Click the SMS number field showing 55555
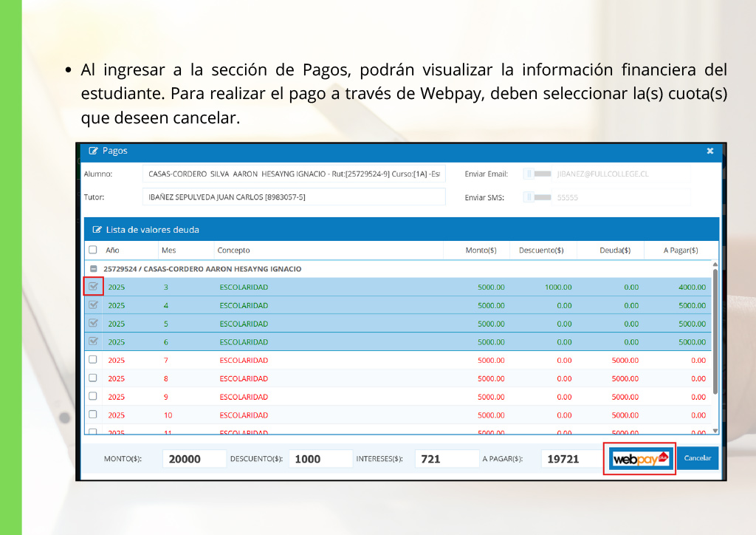The image size is (756, 535). [622, 197]
